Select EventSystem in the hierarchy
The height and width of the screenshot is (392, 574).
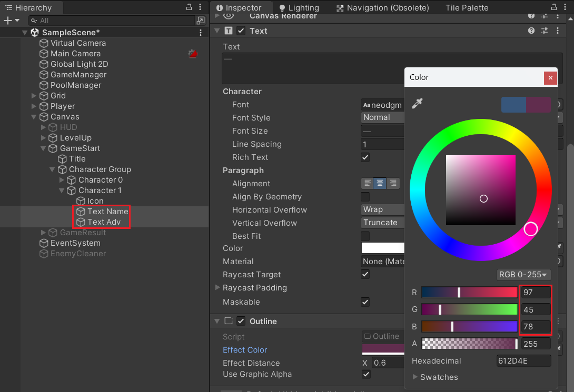click(x=75, y=243)
